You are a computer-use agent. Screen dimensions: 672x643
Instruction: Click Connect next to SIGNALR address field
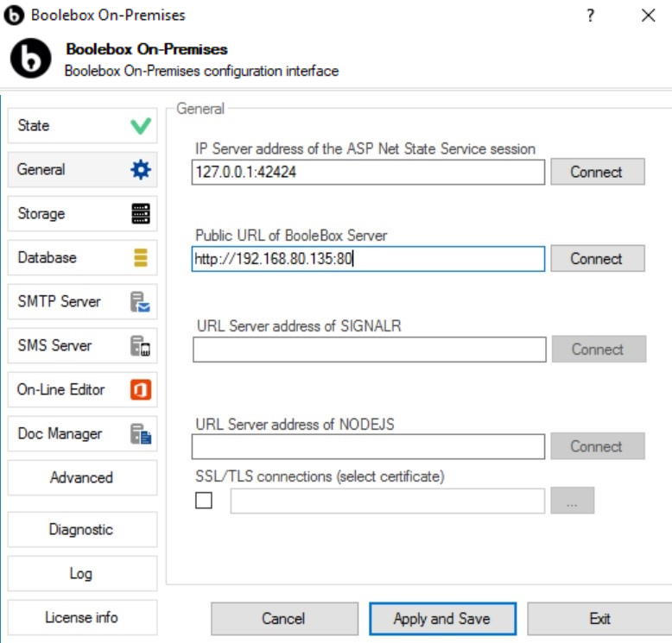[599, 350]
